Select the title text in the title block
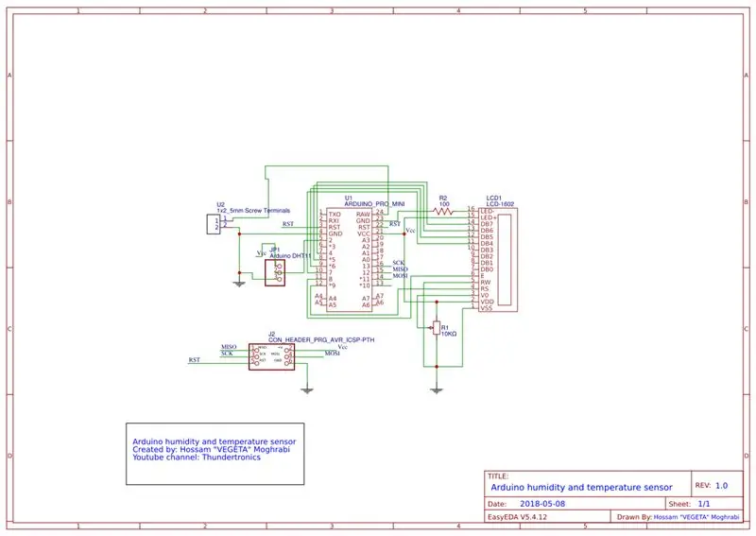The height and width of the screenshot is (536, 756). [581, 487]
